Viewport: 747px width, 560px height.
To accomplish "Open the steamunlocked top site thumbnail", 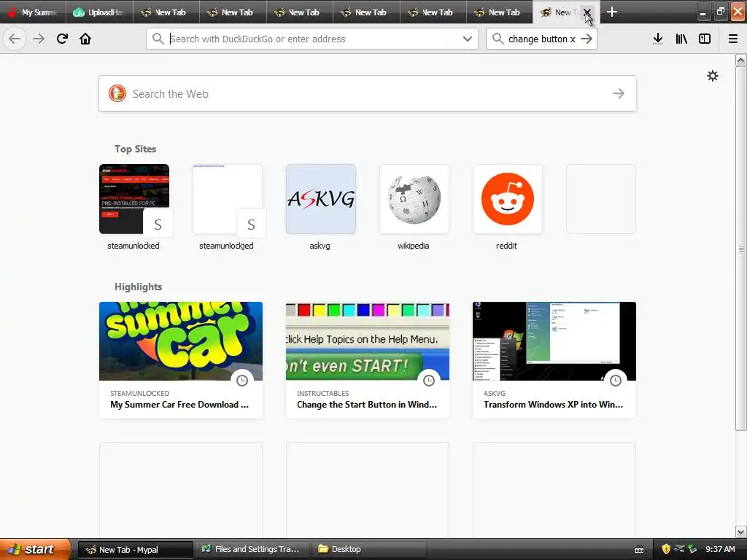I will [x=134, y=199].
